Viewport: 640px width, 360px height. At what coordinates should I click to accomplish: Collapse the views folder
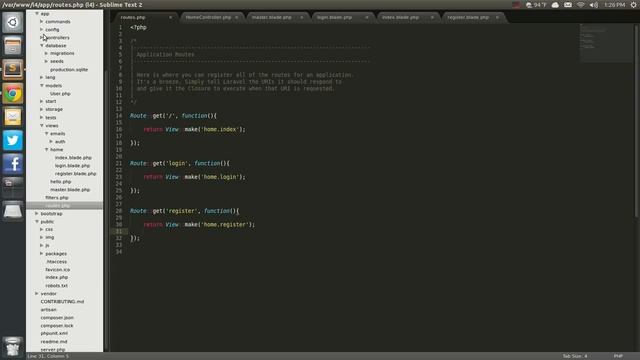click(x=42, y=125)
